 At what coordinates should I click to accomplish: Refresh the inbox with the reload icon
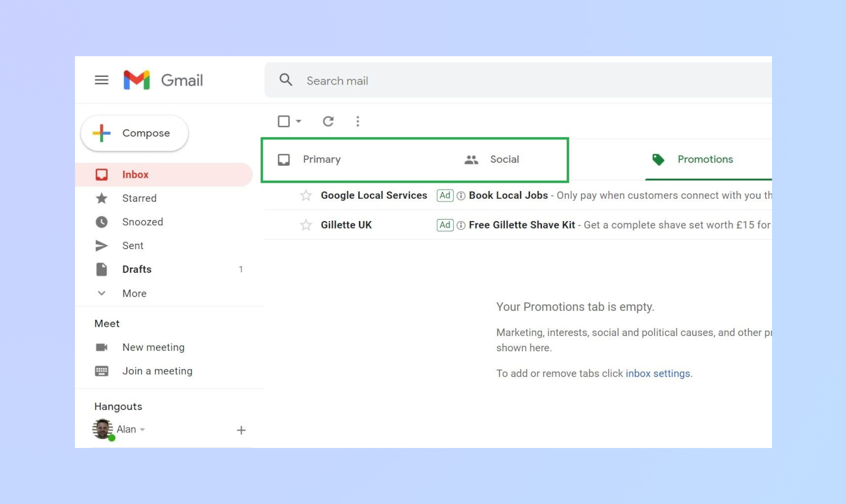(x=328, y=121)
